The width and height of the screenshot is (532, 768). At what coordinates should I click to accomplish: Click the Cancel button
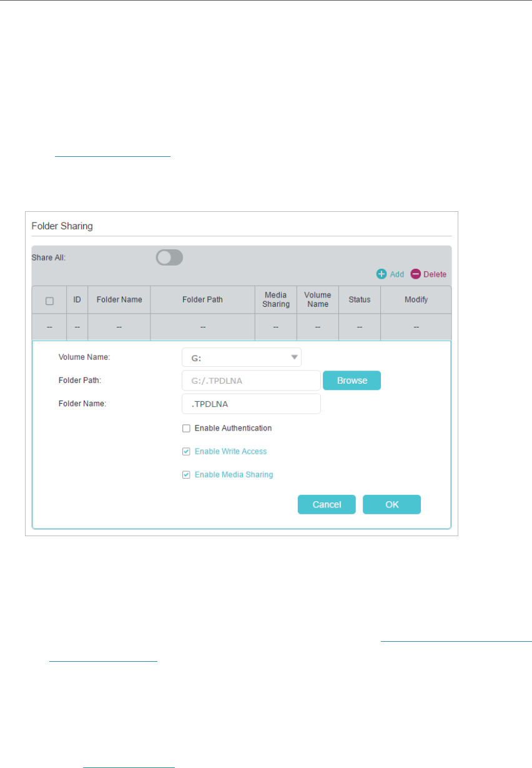pos(327,505)
